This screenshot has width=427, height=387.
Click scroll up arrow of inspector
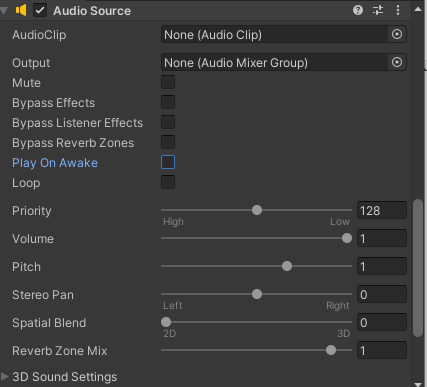tap(418, 9)
